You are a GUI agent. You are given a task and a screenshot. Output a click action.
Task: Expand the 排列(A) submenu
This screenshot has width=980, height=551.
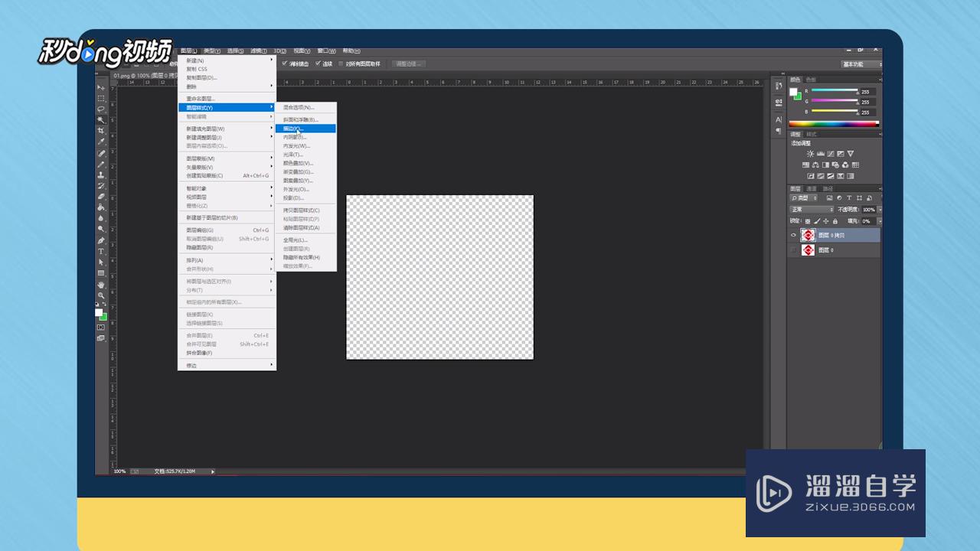coord(227,260)
